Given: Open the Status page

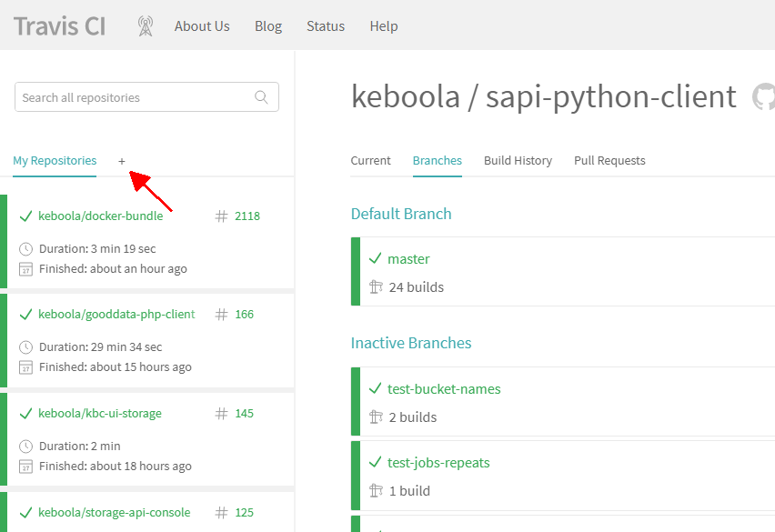Looking at the screenshot, I should click(x=326, y=26).
